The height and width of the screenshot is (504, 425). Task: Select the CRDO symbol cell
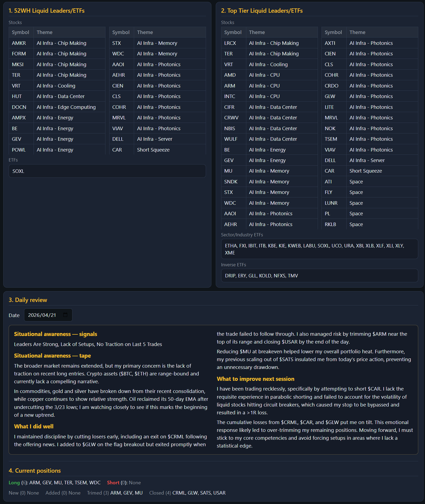[334, 86]
